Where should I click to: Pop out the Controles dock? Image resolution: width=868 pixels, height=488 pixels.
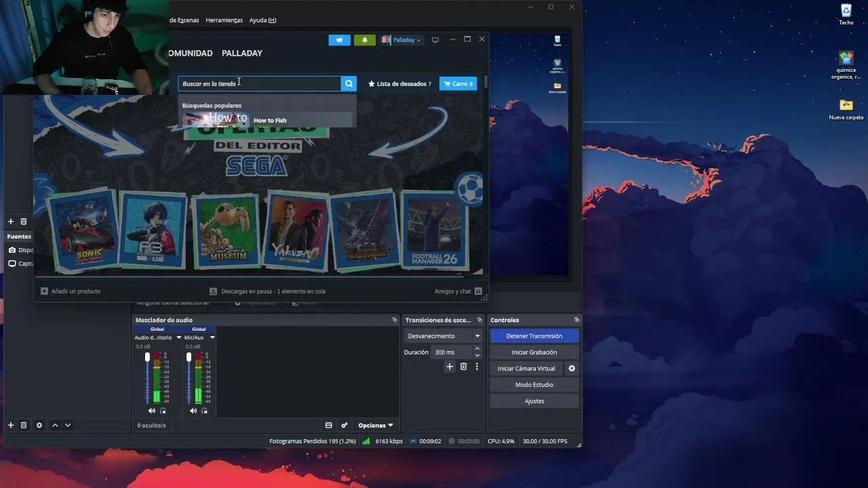[576, 320]
